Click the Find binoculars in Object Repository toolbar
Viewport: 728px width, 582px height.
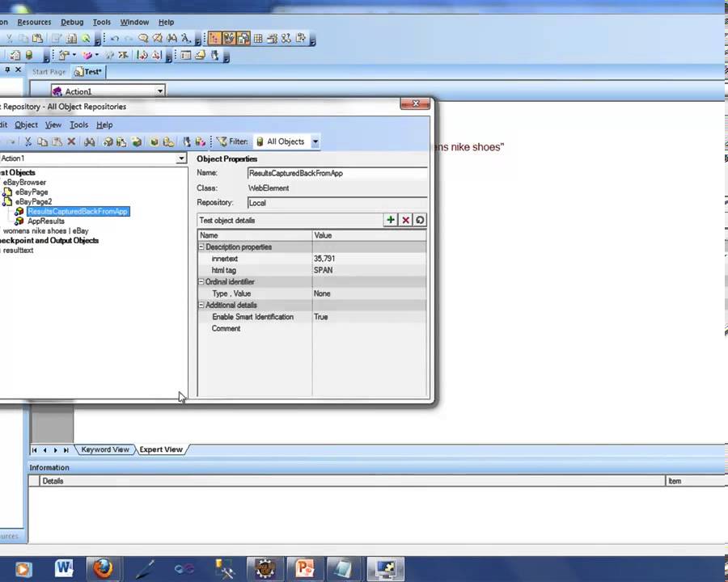(89, 141)
